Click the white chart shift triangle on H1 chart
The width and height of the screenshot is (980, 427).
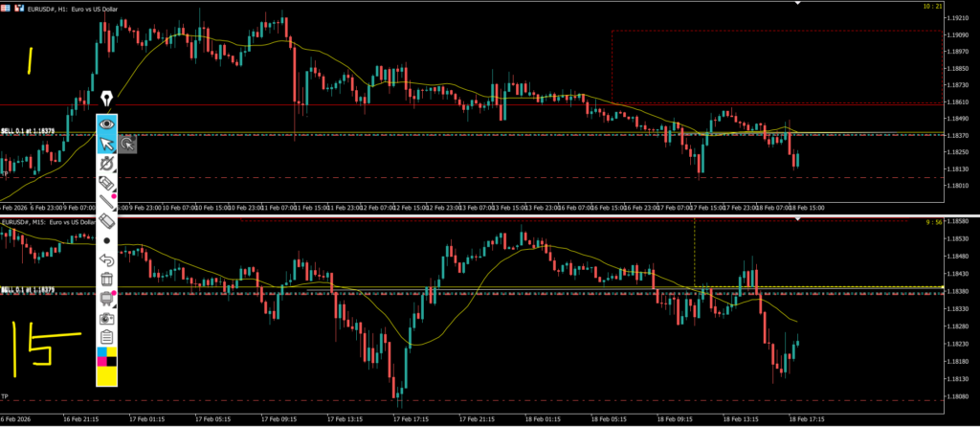(x=798, y=4)
